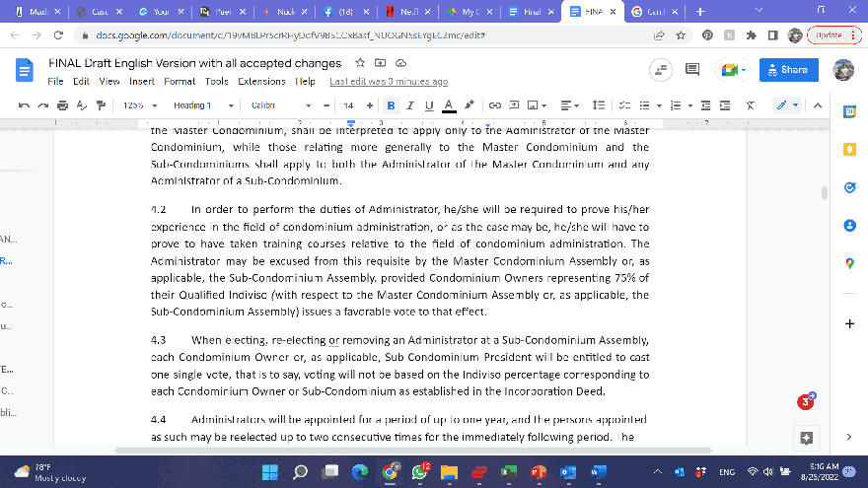Open Microsoft Excel from the taskbar
Screen dimensions: 868x488
click(508, 472)
